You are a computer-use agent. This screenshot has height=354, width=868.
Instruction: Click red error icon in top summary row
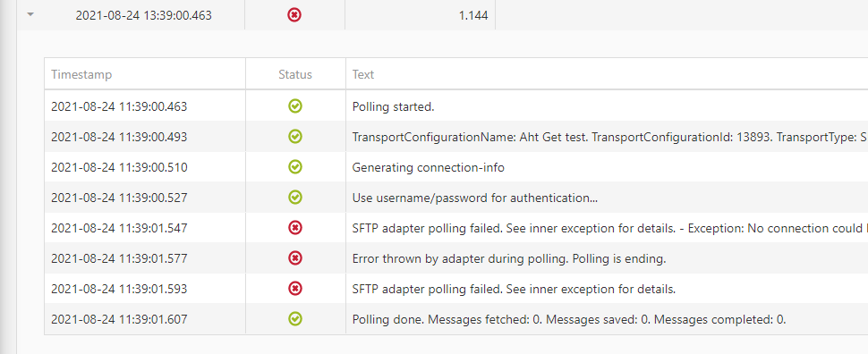tap(294, 15)
